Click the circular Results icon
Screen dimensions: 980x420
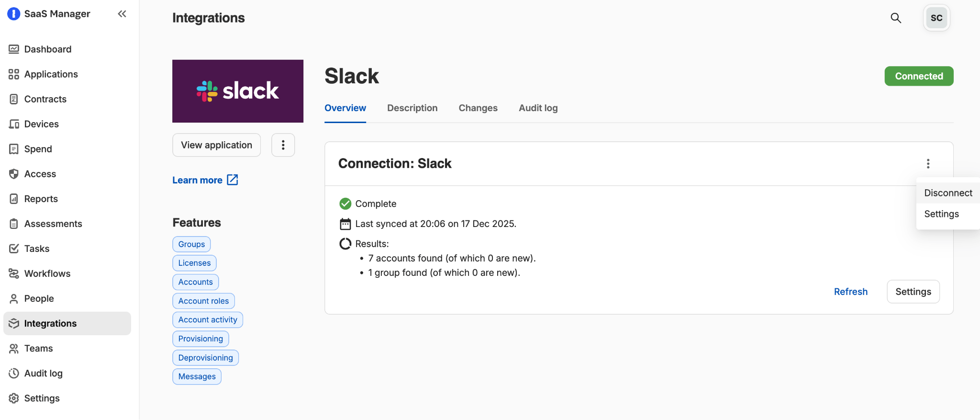point(345,244)
